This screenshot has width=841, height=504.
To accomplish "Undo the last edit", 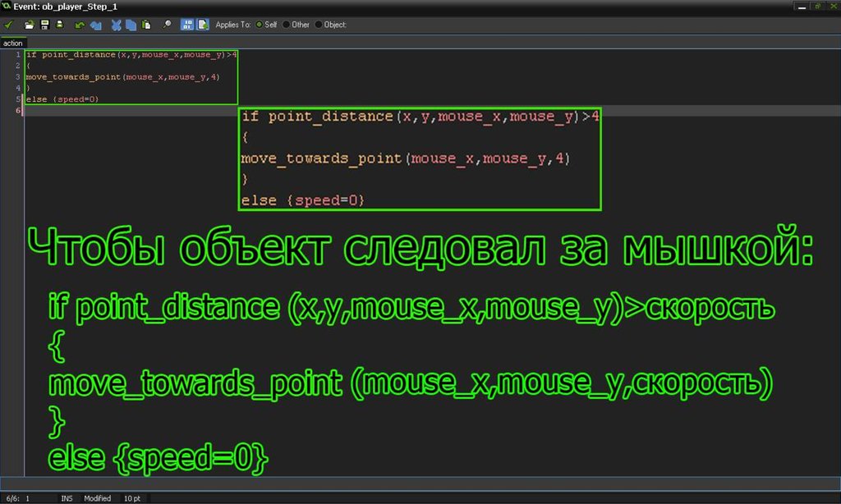I will click(x=80, y=25).
